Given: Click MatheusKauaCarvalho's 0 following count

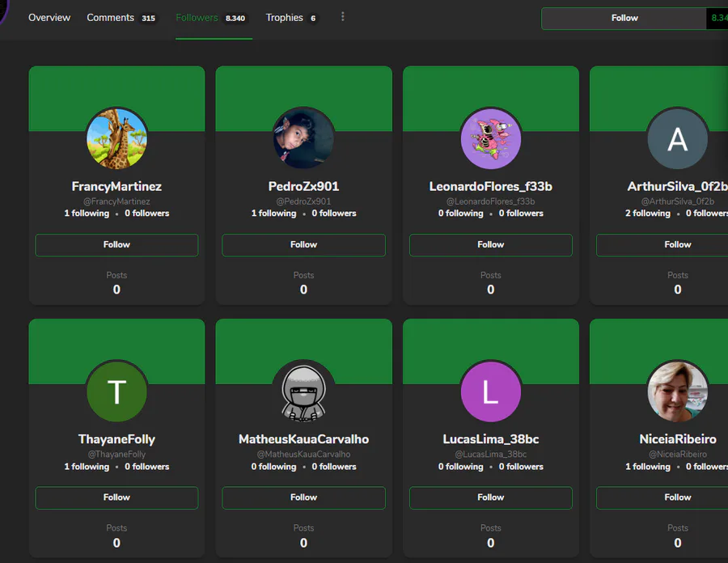Looking at the screenshot, I should pos(273,467).
